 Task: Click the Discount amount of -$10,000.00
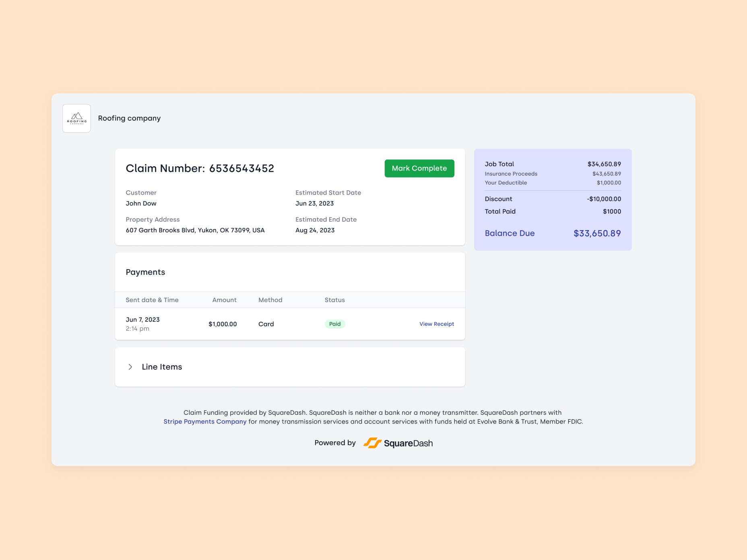(604, 198)
